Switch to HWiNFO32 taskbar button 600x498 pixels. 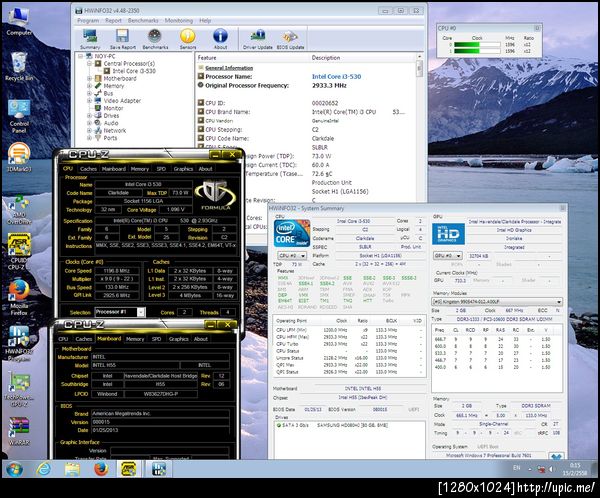tap(158, 469)
